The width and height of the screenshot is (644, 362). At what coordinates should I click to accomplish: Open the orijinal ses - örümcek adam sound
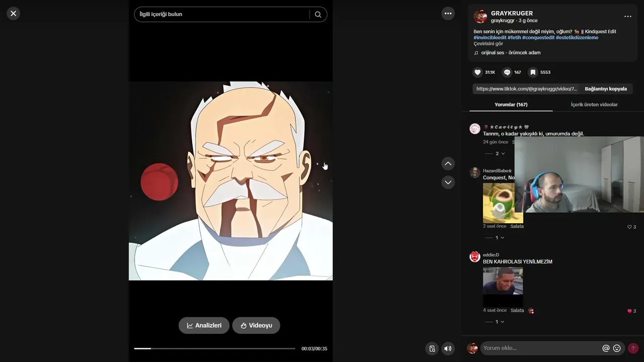coord(511,53)
